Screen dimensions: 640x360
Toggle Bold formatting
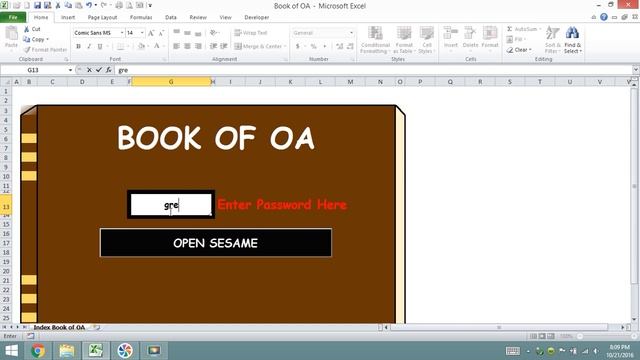point(78,47)
